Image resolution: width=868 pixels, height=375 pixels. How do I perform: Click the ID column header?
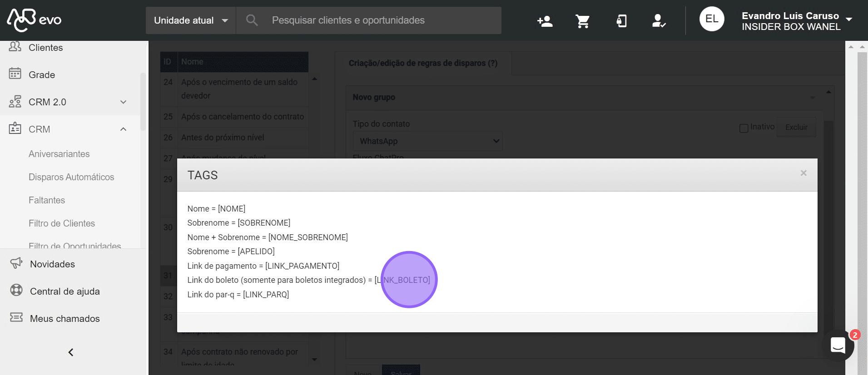pos(168,62)
